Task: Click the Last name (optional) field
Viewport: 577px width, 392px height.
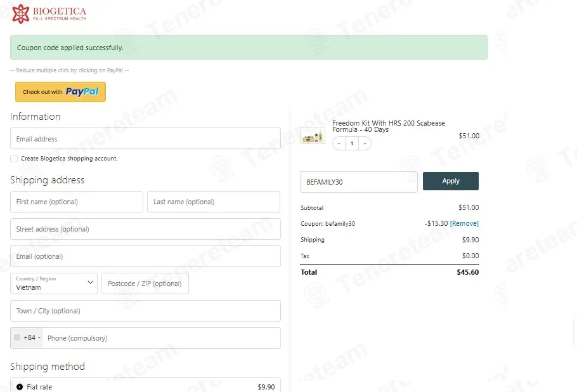Action: click(x=214, y=202)
